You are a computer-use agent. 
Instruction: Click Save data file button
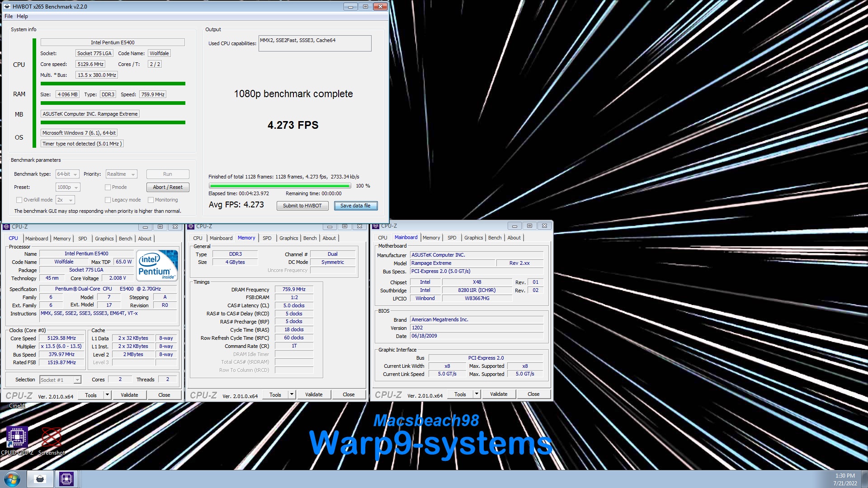(355, 206)
